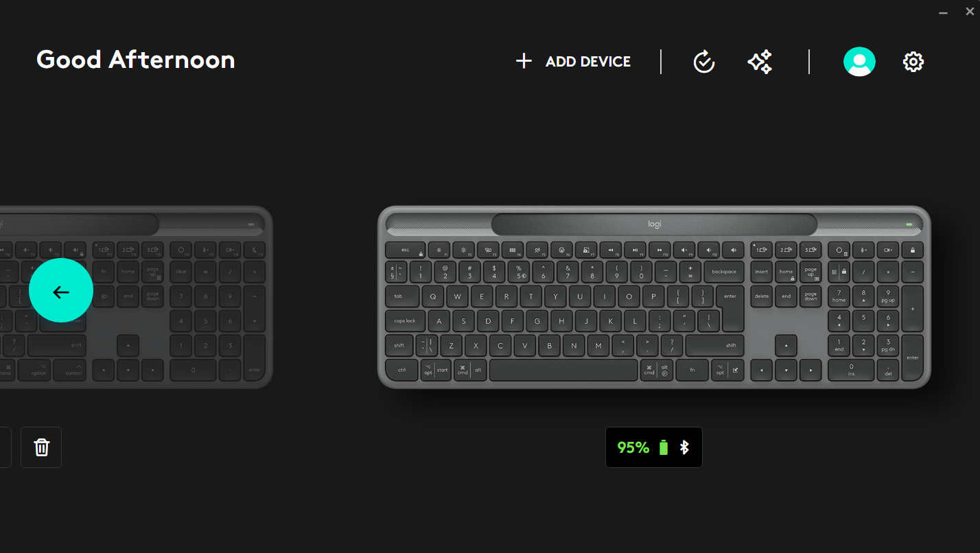Click the teal back arrow button

(61, 290)
